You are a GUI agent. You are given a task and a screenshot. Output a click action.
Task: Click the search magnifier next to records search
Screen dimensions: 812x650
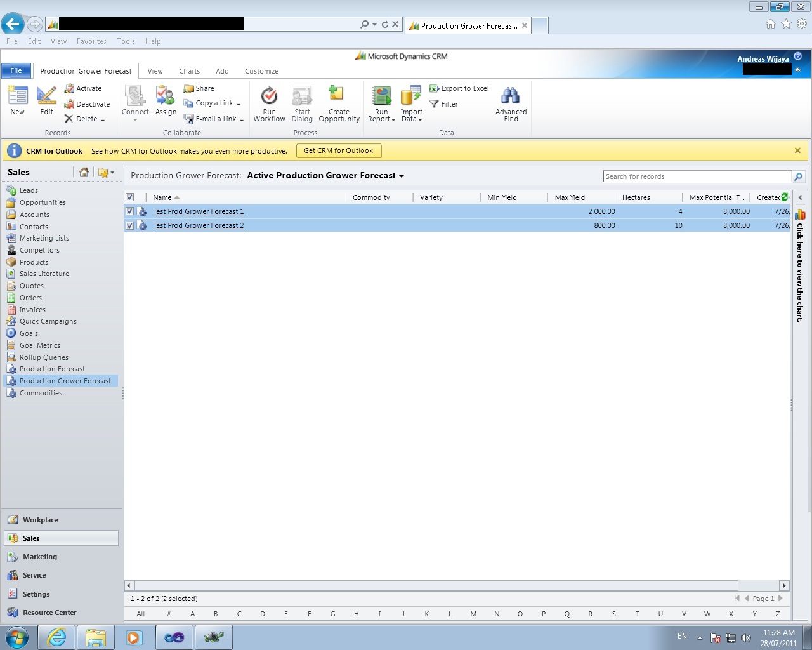pyautogui.click(x=798, y=176)
